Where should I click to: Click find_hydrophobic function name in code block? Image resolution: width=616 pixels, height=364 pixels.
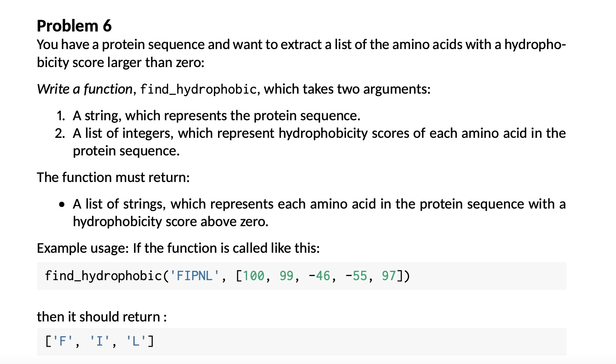point(103,276)
